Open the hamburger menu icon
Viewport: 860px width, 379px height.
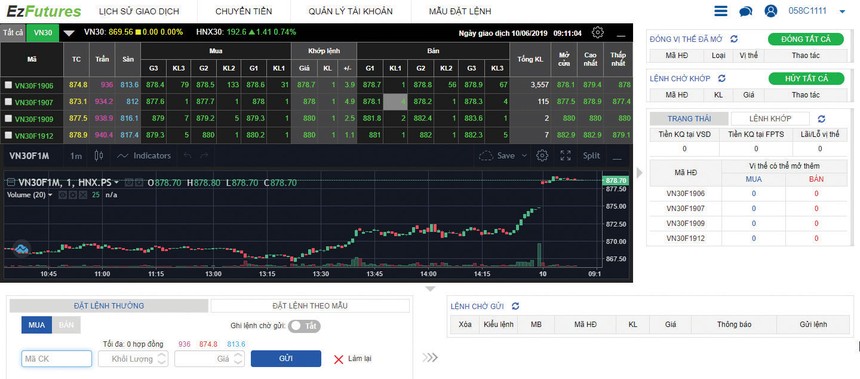pyautogui.click(x=721, y=11)
